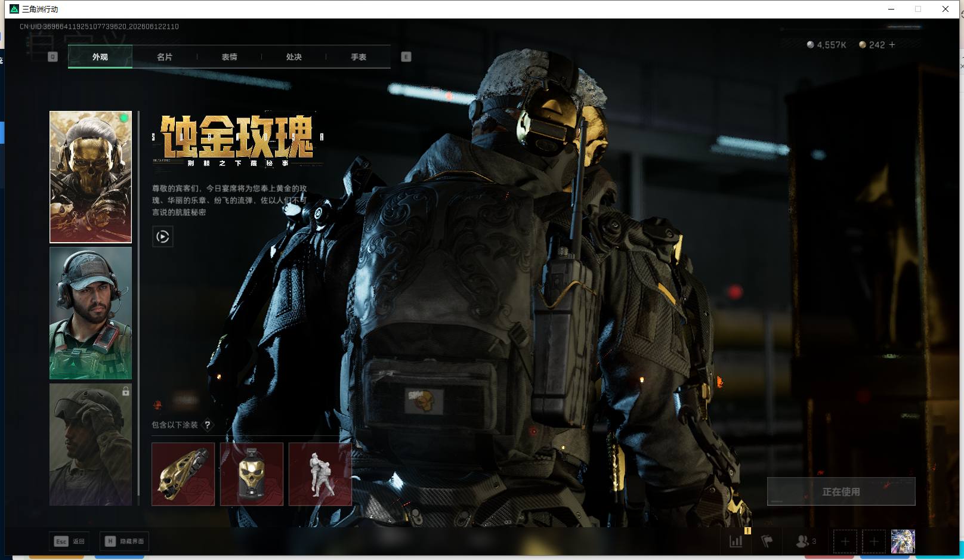
Task: Click the Q previous-tab key icon
Action: [x=52, y=57]
